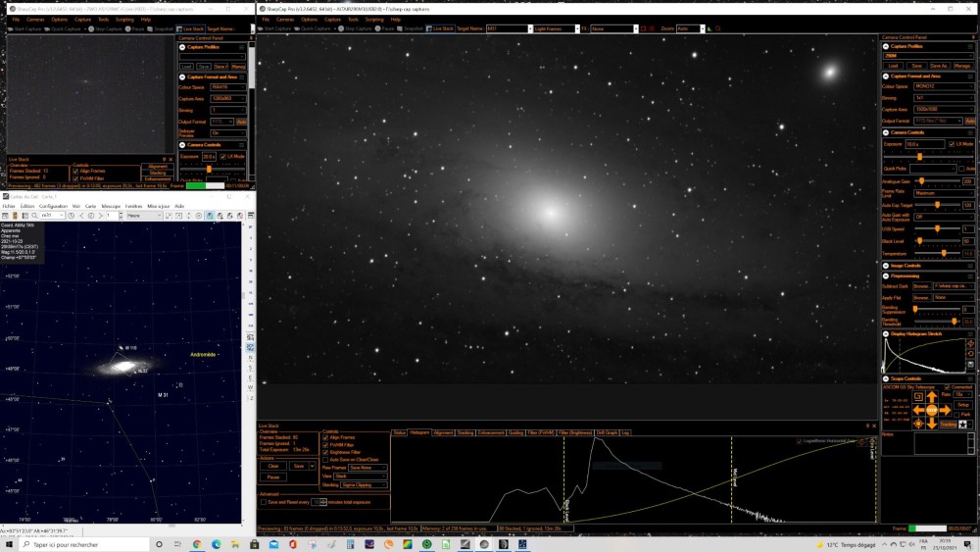Open the Raw Frames dropdown showing Save None

coord(367,468)
